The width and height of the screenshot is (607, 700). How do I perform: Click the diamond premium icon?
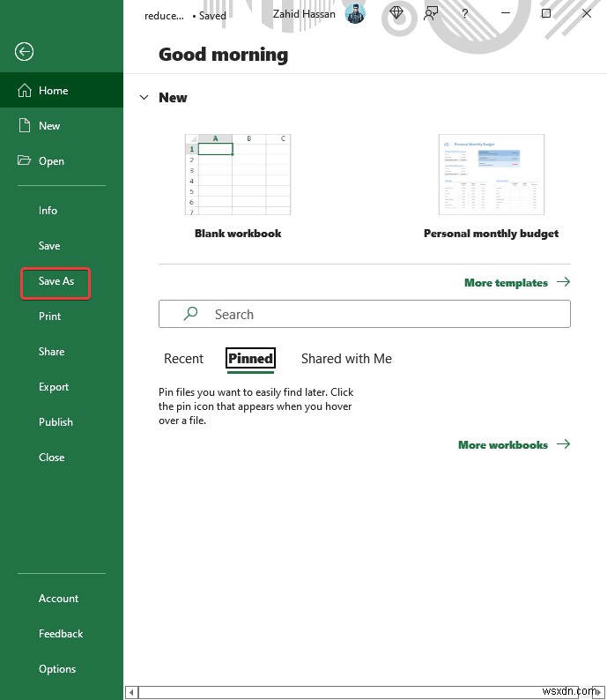point(397,14)
